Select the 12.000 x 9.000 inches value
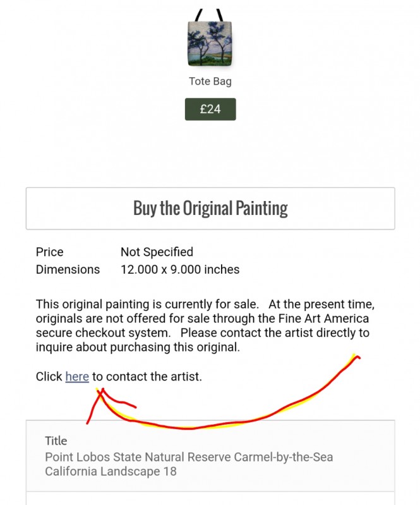 [180, 269]
